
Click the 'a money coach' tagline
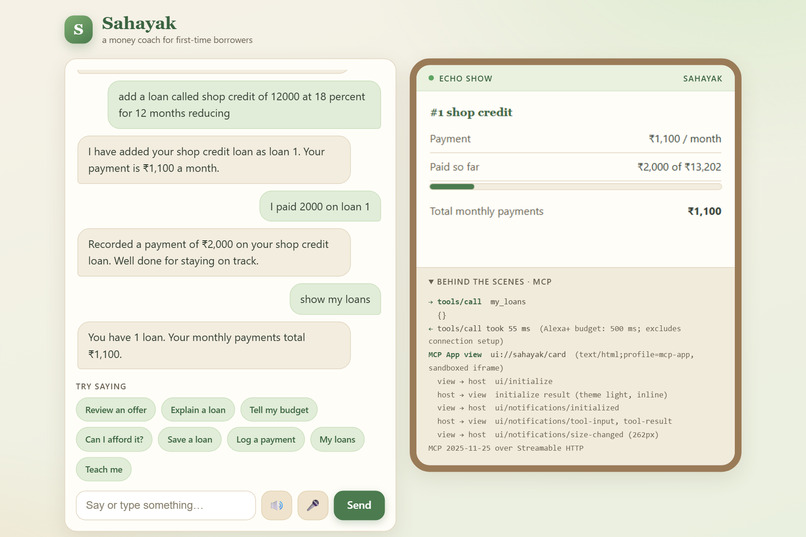point(177,40)
